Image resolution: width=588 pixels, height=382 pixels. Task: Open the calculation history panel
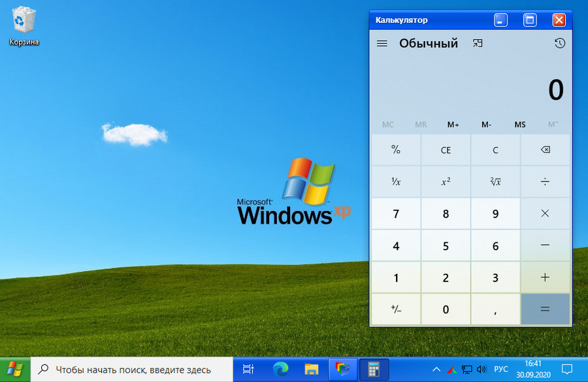pos(559,43)
